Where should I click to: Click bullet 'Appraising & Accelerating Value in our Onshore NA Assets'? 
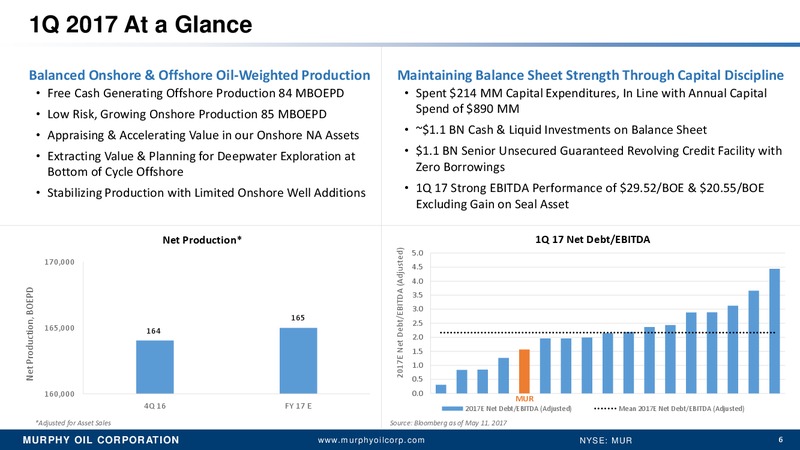click(203, 135)
